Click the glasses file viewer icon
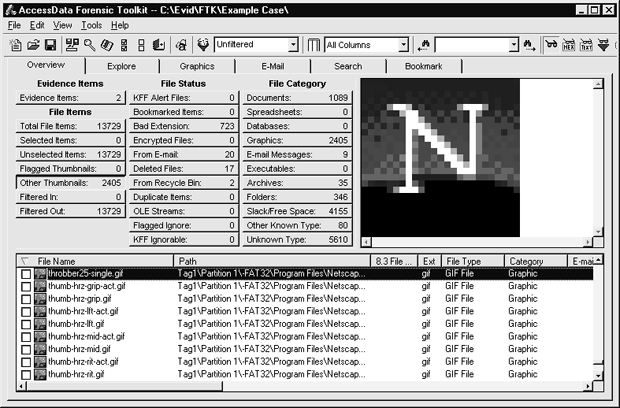Viewport: 620px width, 408px height. (550, 45)
